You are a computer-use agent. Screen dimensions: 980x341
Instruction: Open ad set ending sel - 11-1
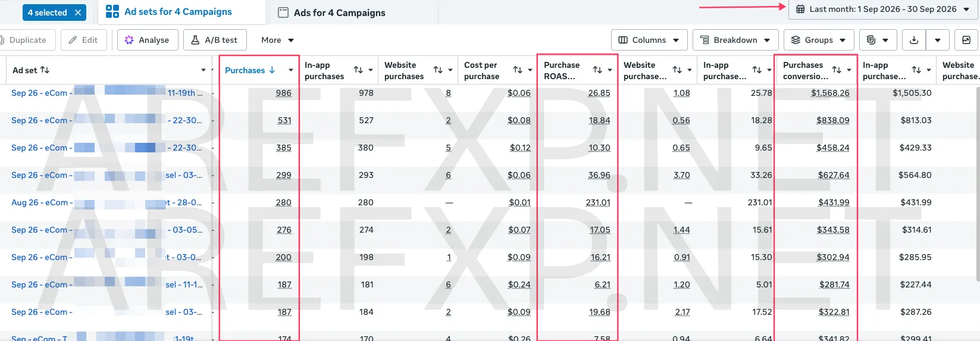pyautogui.click(x=107, y=284)
